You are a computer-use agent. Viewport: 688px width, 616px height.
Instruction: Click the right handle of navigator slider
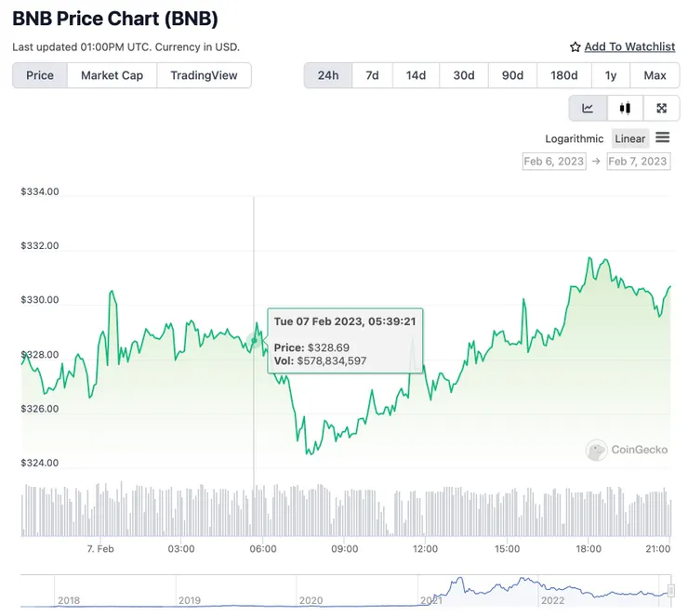pos(671,591)
